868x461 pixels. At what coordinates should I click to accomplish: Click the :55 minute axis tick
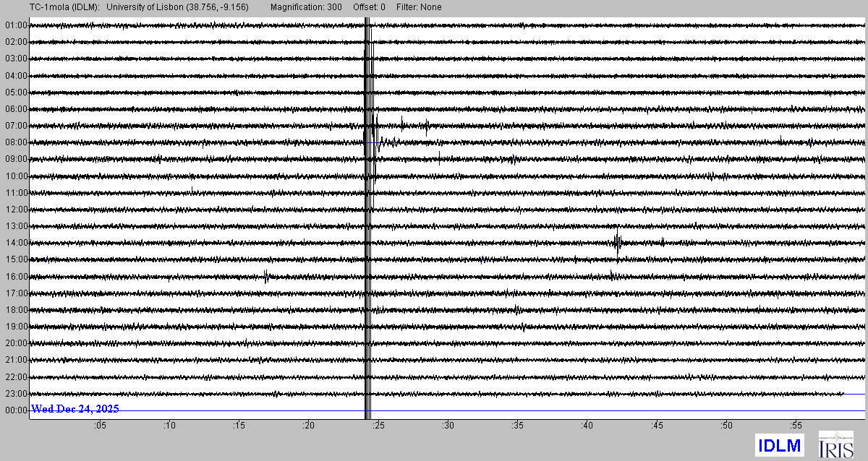[x=796, y=426]
